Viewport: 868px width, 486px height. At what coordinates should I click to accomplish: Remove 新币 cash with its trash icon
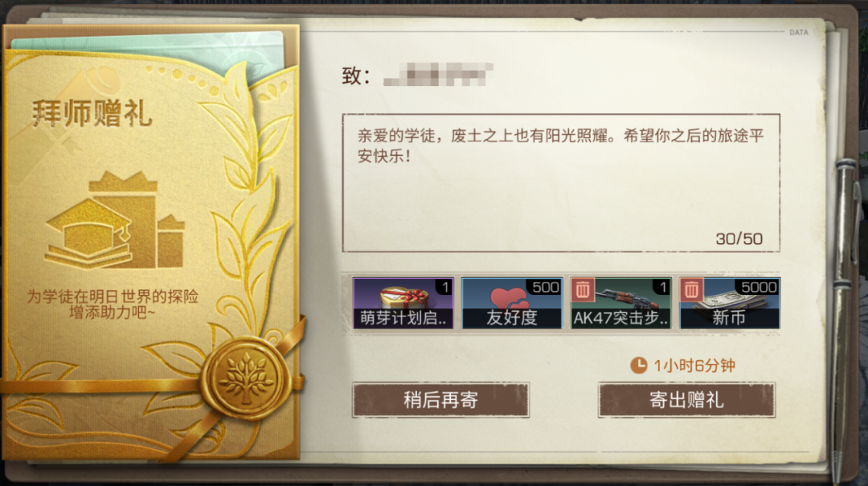click(x=691, y=289)
